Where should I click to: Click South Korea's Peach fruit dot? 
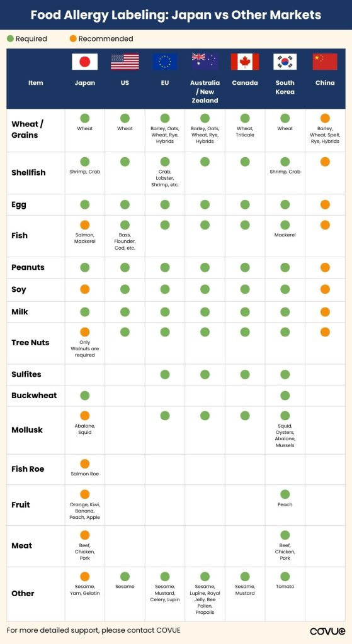coord(285,494)
